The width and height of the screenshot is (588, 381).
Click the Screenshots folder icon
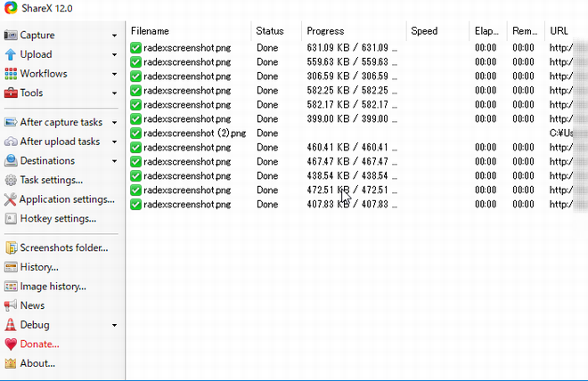[x=11, y=247]
